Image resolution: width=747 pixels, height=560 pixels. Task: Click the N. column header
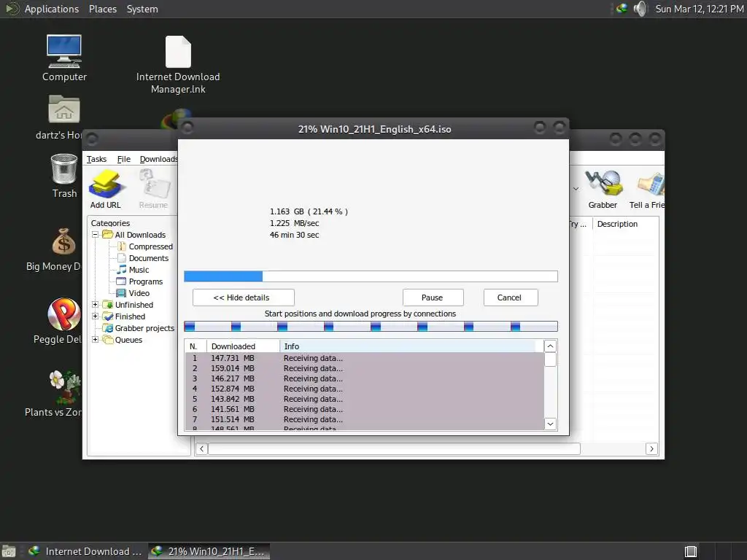point(196,346)
